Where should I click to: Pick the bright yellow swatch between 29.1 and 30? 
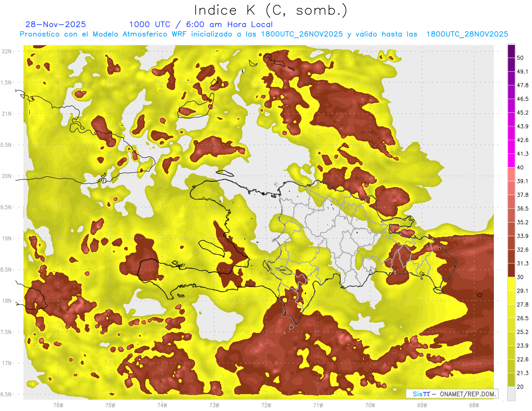511,284
